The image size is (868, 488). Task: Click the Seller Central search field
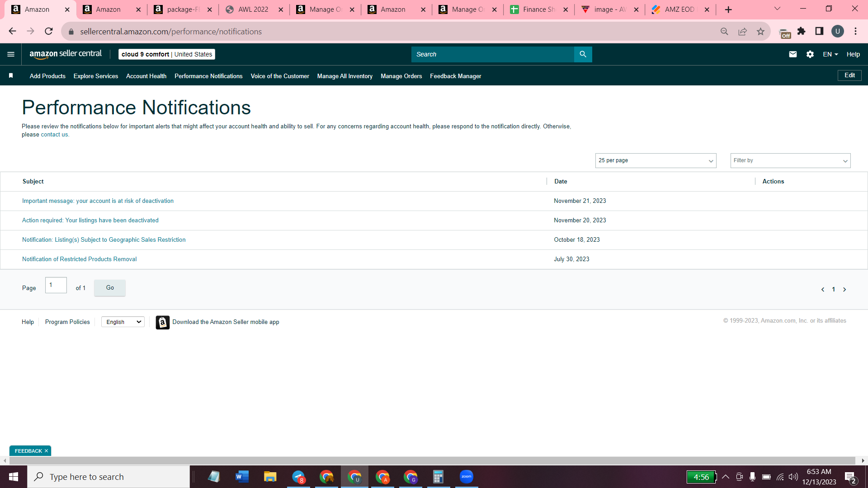click(493, 54)
